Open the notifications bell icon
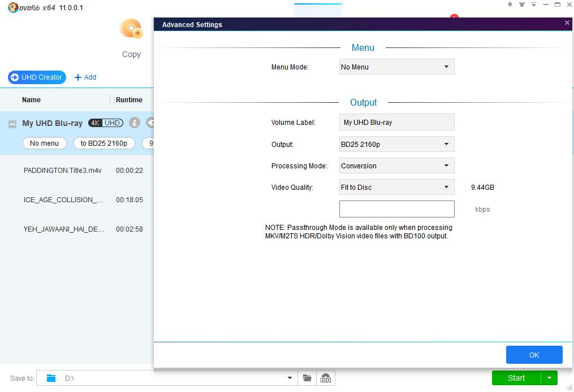 (x=510, y=5)
